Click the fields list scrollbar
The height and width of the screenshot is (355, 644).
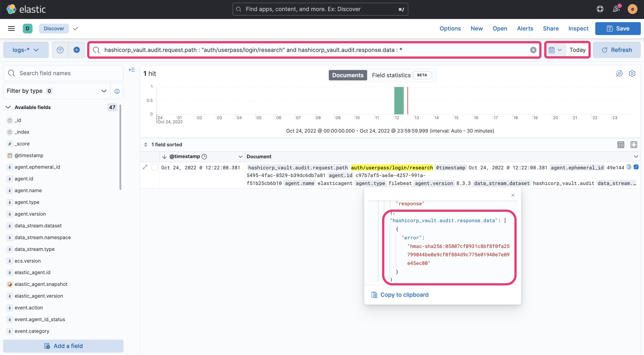(121, 147)
